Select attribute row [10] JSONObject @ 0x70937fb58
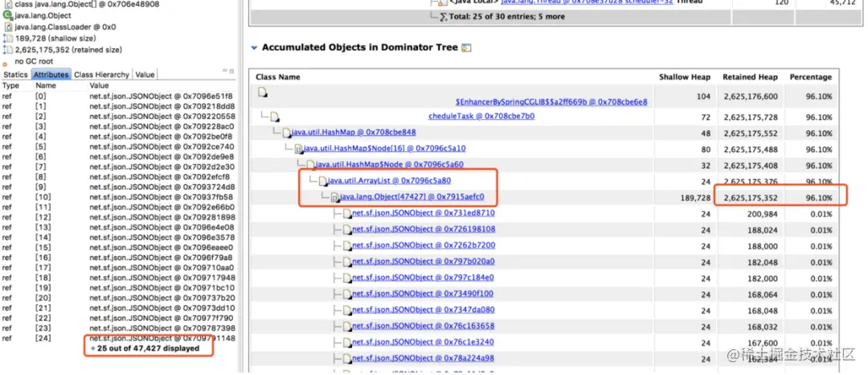Image resolution: width=868 pixels, height=375 pixels. click(x=118, y=196)
